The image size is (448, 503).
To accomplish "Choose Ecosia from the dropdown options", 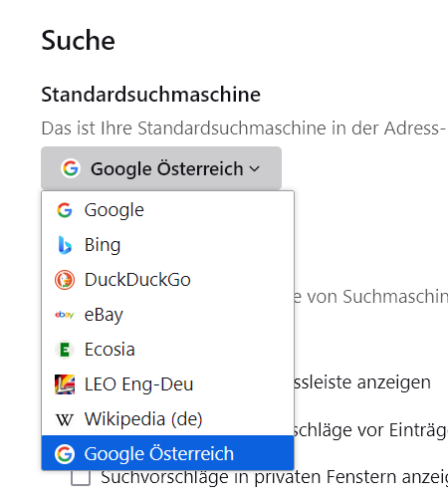I will point(167,350).
